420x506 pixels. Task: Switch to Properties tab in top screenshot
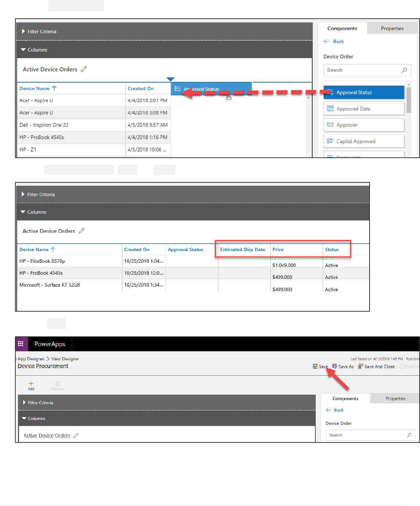pyautogui.click(x=392, y=28)
